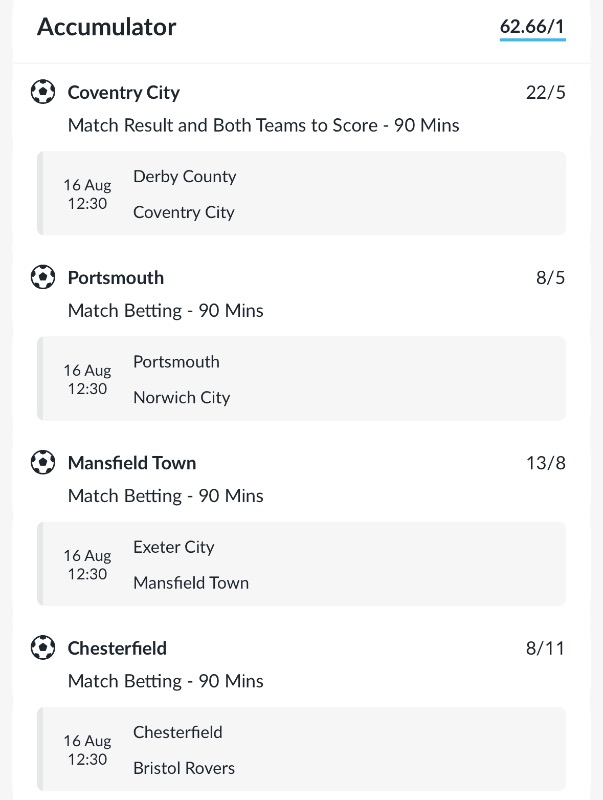Open the Derby County vs Coventry City match card

pos(301,194)
